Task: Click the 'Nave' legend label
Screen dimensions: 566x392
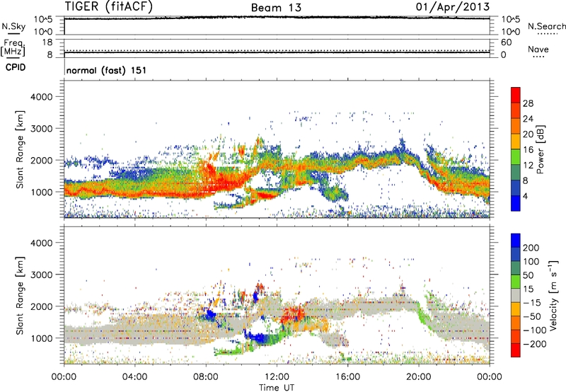Action: [538, 49]
